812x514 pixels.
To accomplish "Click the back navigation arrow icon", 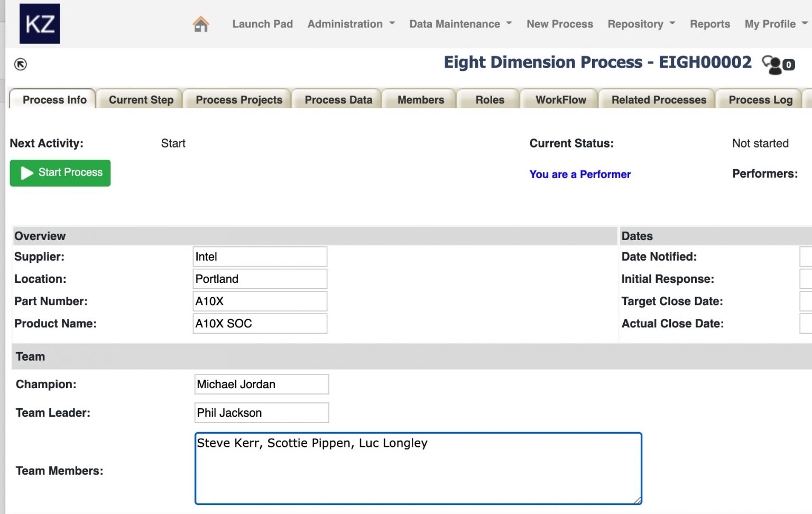I will tap(20, 63).
